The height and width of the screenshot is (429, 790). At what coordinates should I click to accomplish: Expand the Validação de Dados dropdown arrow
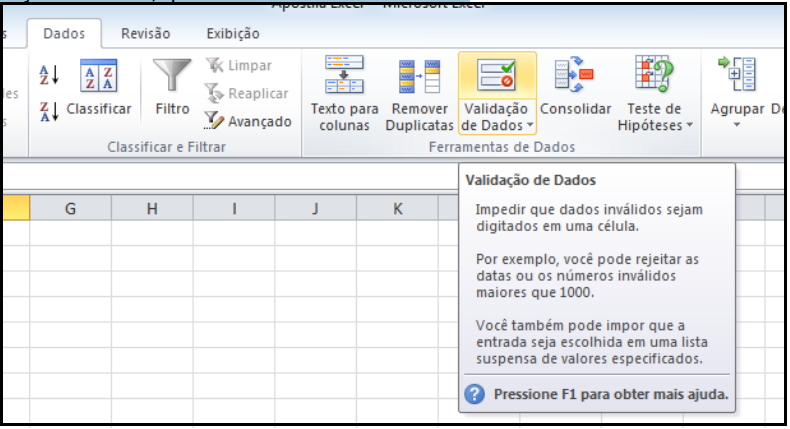(x=530, y=126)
